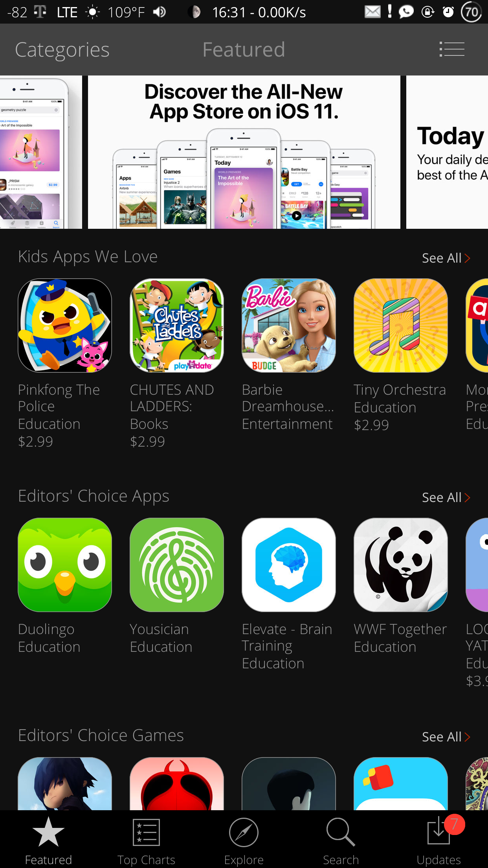Open the iOS 11 App Store banner
The height and width of the screenshot is (868, 488).
tap(244, 152)
